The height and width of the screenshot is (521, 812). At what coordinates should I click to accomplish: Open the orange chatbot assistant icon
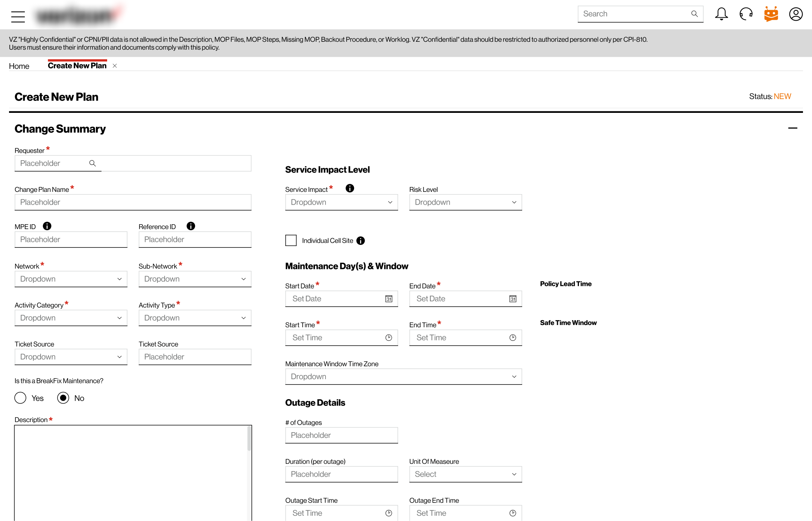(x=771, y=14)
